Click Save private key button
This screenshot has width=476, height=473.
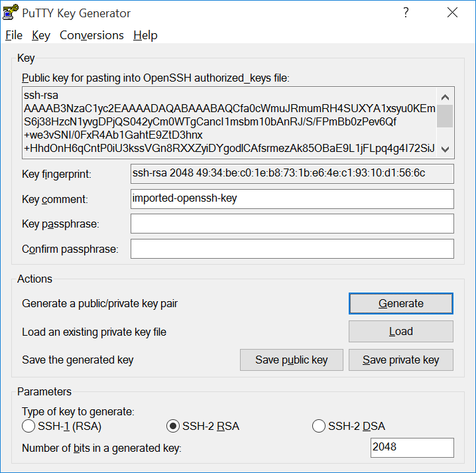(400, 360)
